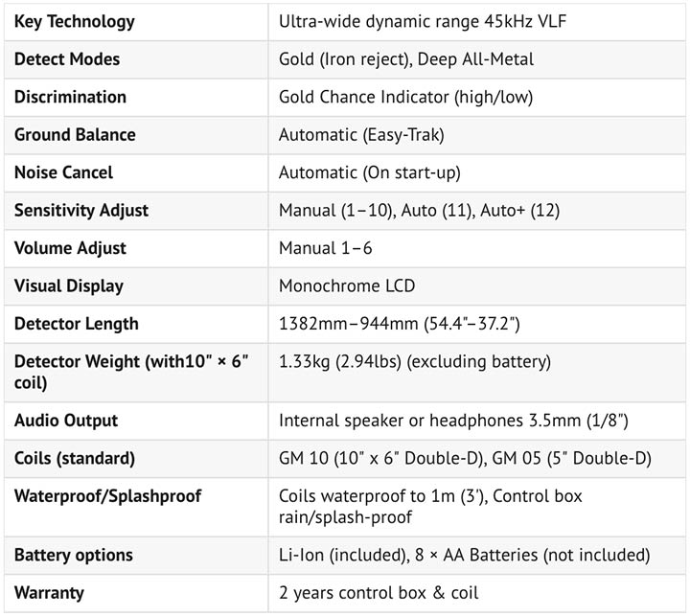Select the 'Monochrome LCD' value cell

click(347, 285)
